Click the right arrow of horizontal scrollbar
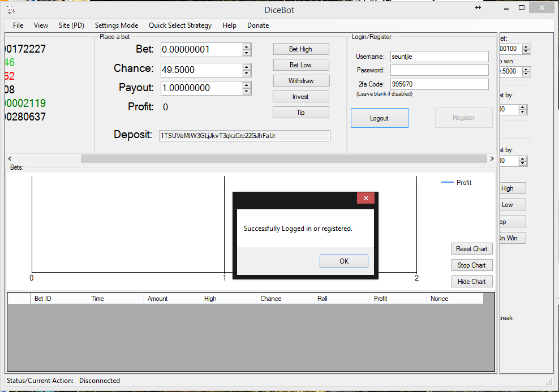 pos(492,158)
